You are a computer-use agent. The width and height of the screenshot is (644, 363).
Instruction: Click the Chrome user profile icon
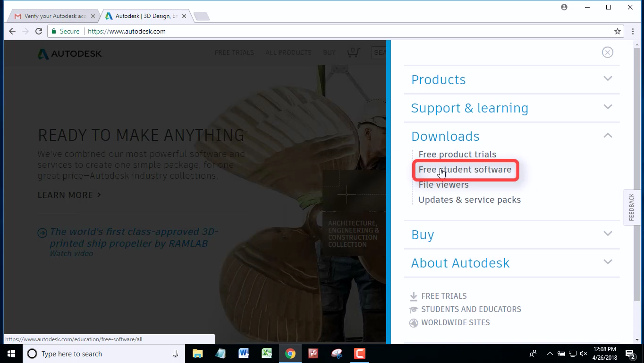[x=564, y=7]
